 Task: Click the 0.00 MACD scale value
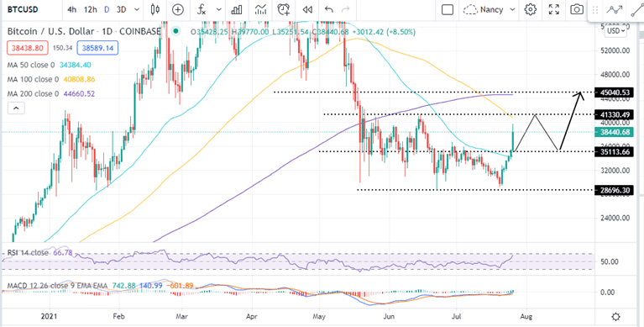point(607,292)
